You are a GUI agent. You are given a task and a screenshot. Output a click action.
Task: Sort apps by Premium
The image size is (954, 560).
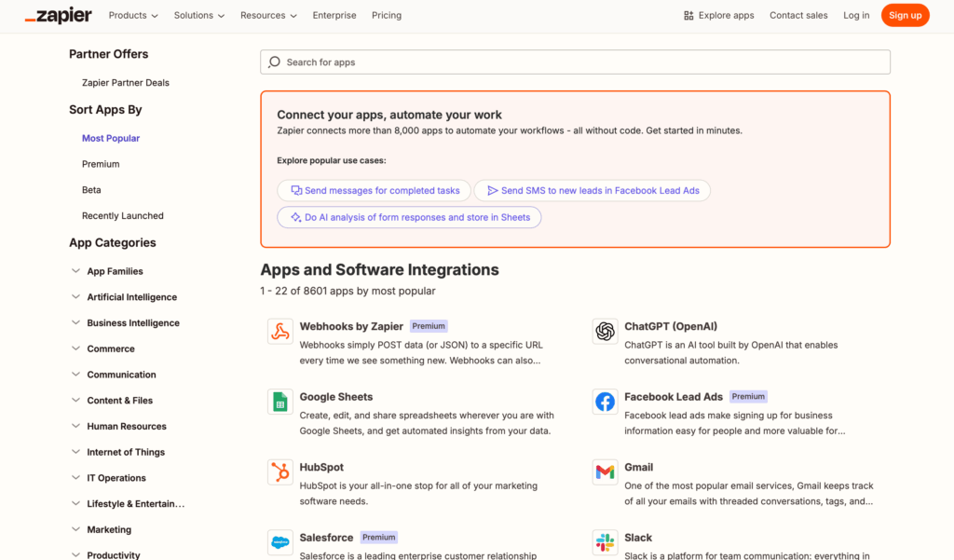(x=101, y=164)
